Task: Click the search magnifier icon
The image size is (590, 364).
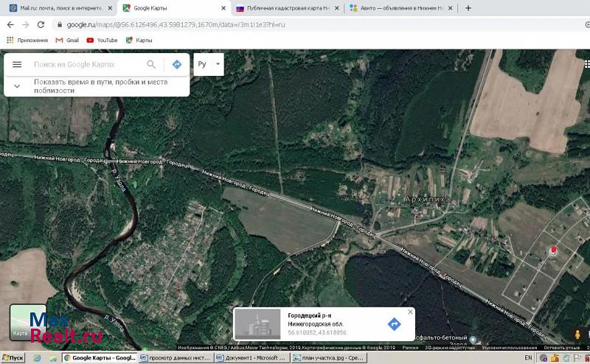Action: click(151, 65)
